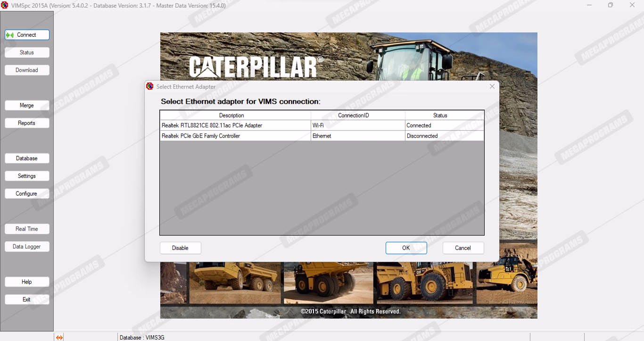Click the VIMSpc icon in the dialog title bar
The image size is (644, 341).
150,86
